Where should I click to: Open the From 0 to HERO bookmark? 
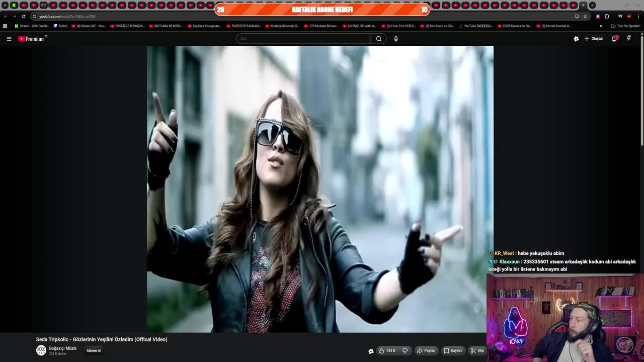[x=398, y=26]
